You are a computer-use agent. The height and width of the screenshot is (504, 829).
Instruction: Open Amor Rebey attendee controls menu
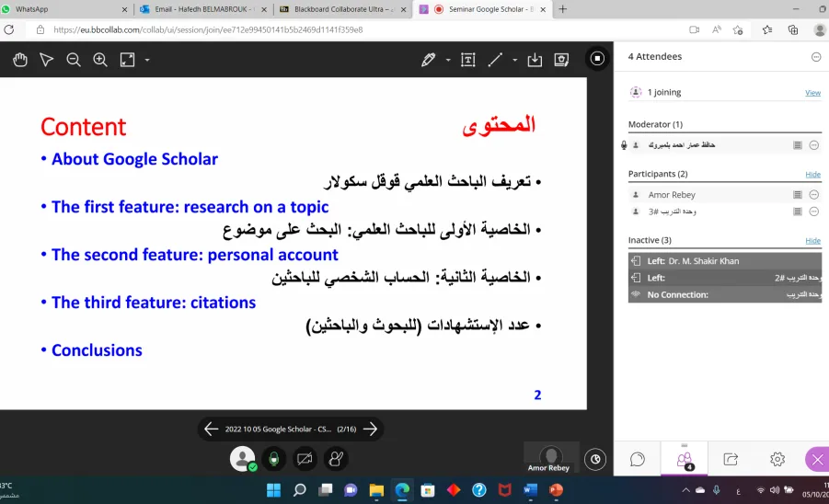click(x=813, y=195)
